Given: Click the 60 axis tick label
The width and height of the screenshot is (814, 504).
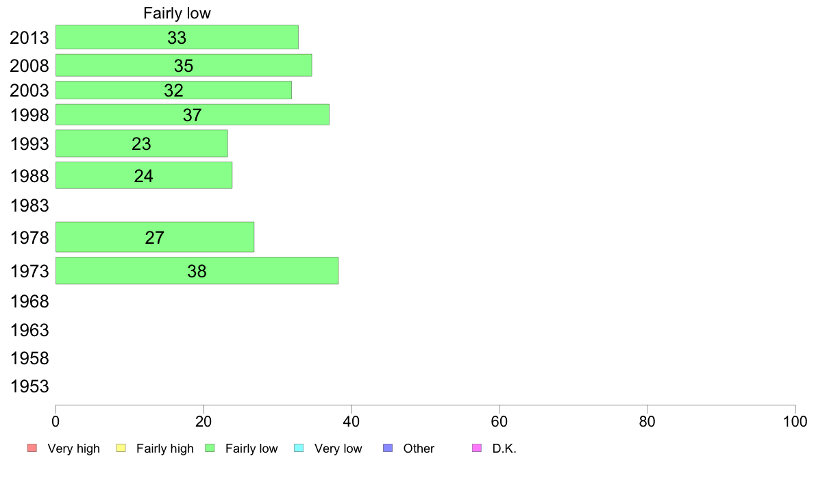Looking at the screenshot, I should click(x=499, y=421).
